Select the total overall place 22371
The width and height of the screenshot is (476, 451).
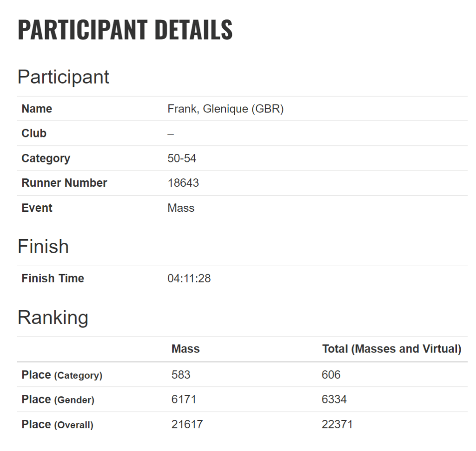click(337, 424)
